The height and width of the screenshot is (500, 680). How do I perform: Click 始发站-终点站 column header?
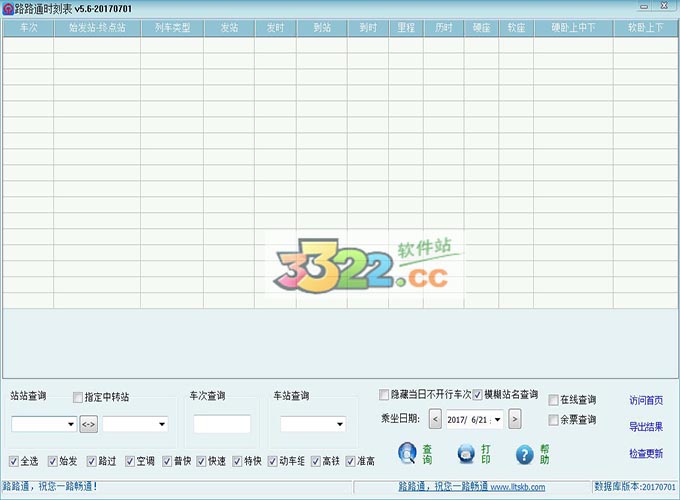[x=97, y=28]
